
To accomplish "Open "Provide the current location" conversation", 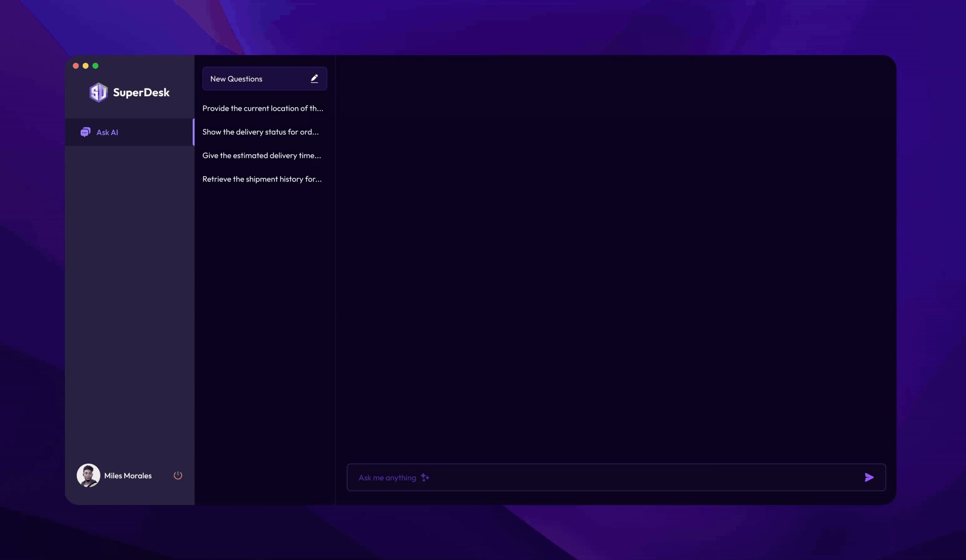I will (x=263, y=108).
